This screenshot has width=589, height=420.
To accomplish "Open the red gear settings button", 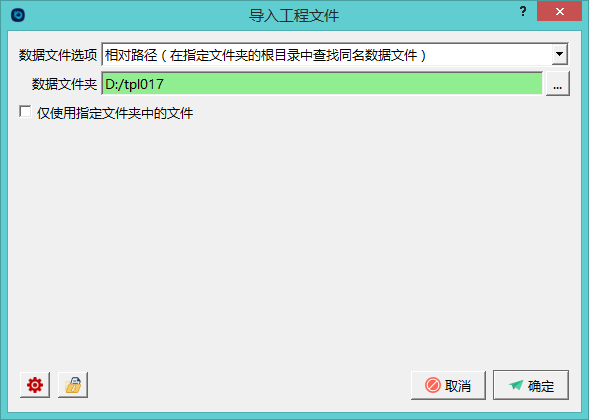I will [35, 385].
